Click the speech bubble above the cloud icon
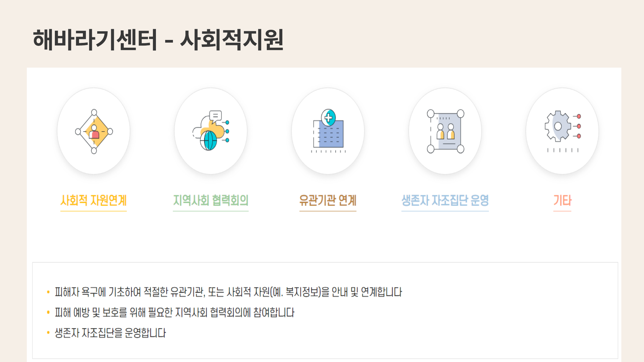 point(215,116)
